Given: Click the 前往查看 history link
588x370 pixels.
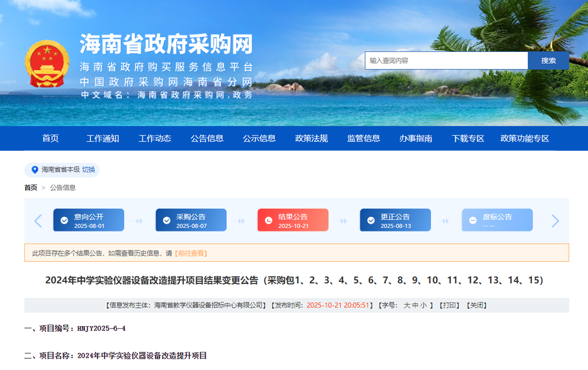Looking at the screenshot, I should coord(190,254).
